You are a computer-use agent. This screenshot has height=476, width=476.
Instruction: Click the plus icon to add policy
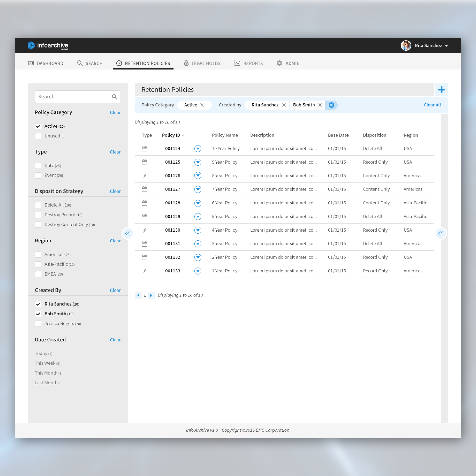click(x=441, y=90)
